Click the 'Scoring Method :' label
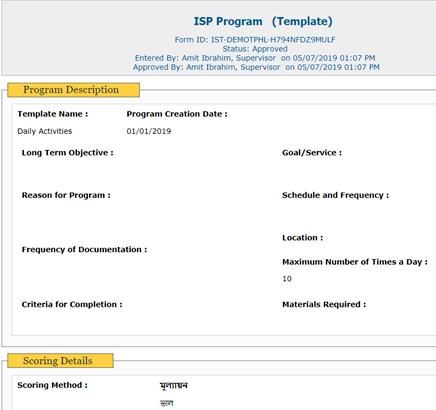436x410 pixels. coord(52,385)
